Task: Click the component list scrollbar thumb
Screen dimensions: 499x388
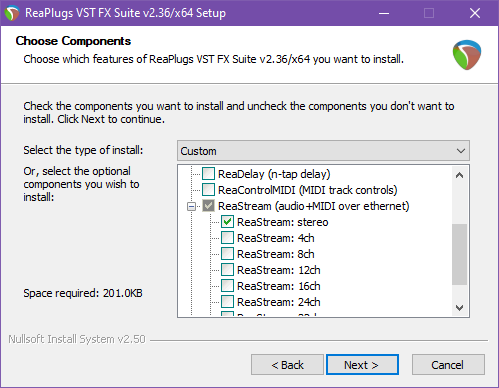Action: point(459,255)
